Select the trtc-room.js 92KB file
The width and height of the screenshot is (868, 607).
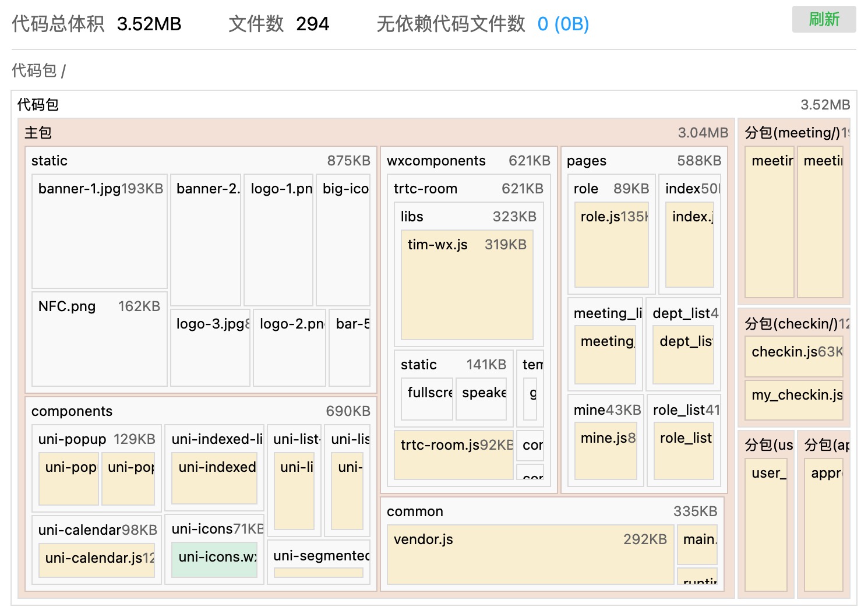tap(454, 455)
